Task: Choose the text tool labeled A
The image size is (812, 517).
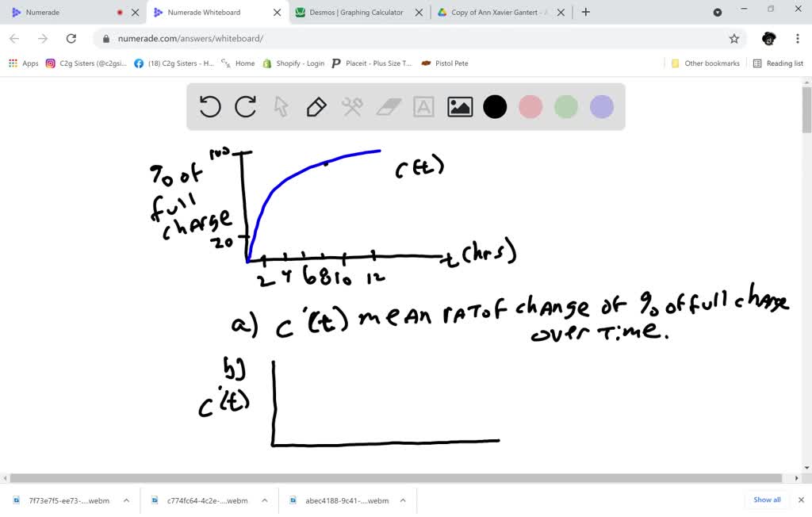Action: coord(423,106)
